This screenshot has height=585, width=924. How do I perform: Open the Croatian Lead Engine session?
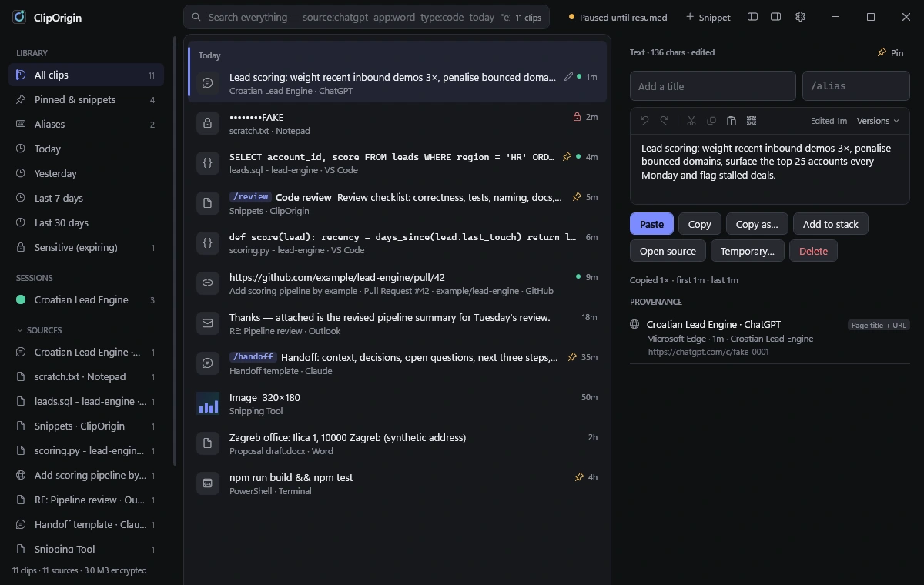[86, 299]
